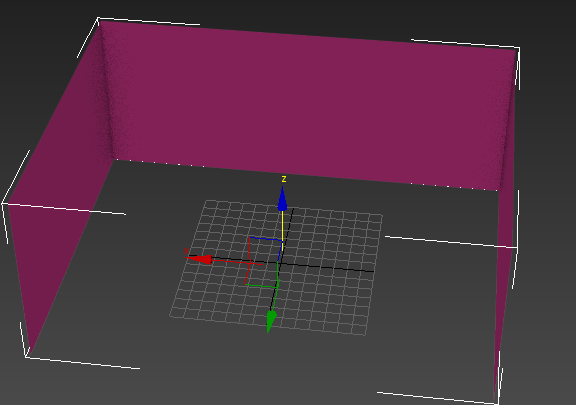Click the red and green XY plane handle

click(261, 274)
